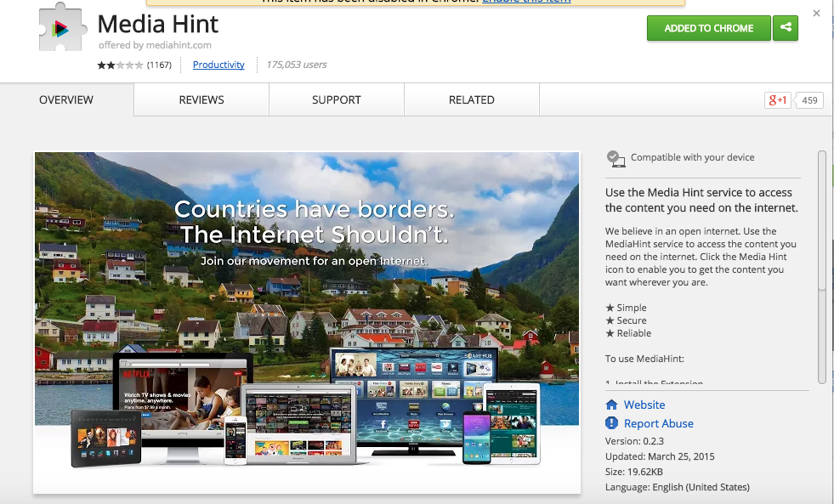Click the Language: English (United States) text
This screenshot has width=834, height=504.
pyautogui.click(x=677, y=487)
